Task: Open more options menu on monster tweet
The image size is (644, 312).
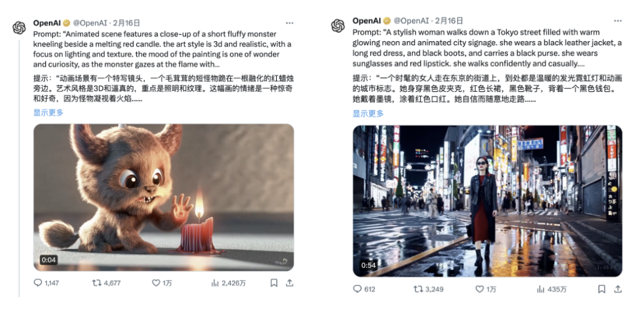Action: click(290, 23)
